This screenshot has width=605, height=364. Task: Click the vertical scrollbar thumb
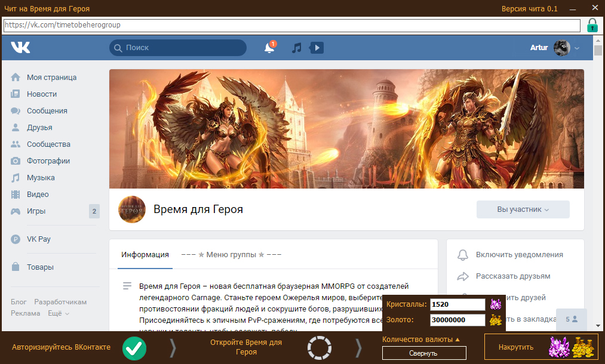[598, 51]
